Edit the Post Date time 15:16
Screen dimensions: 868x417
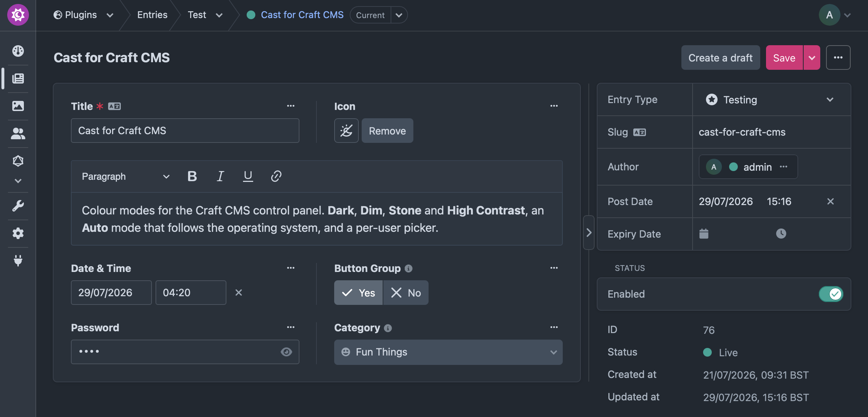pos(779,201)
